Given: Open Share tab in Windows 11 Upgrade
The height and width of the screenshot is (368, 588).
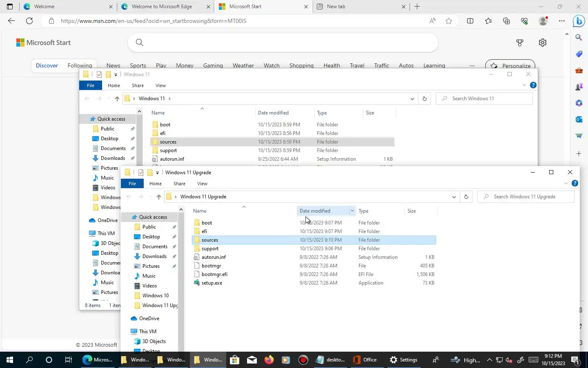Looking at the screenshot, I should pos(179,184).
